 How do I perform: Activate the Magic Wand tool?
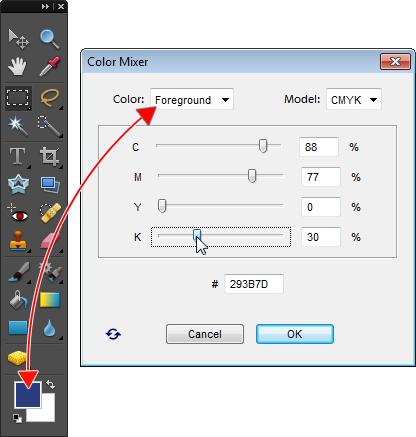(x=17, y=126)
